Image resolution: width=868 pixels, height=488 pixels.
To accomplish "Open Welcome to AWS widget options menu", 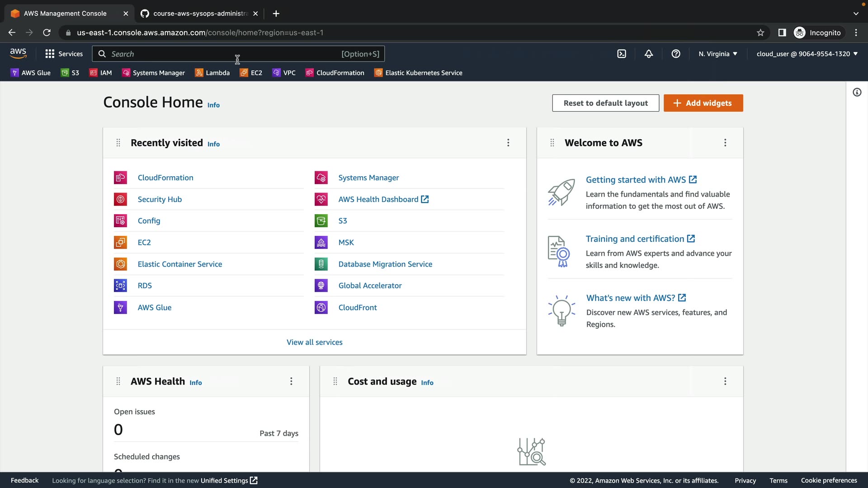I will pos(725,143).
